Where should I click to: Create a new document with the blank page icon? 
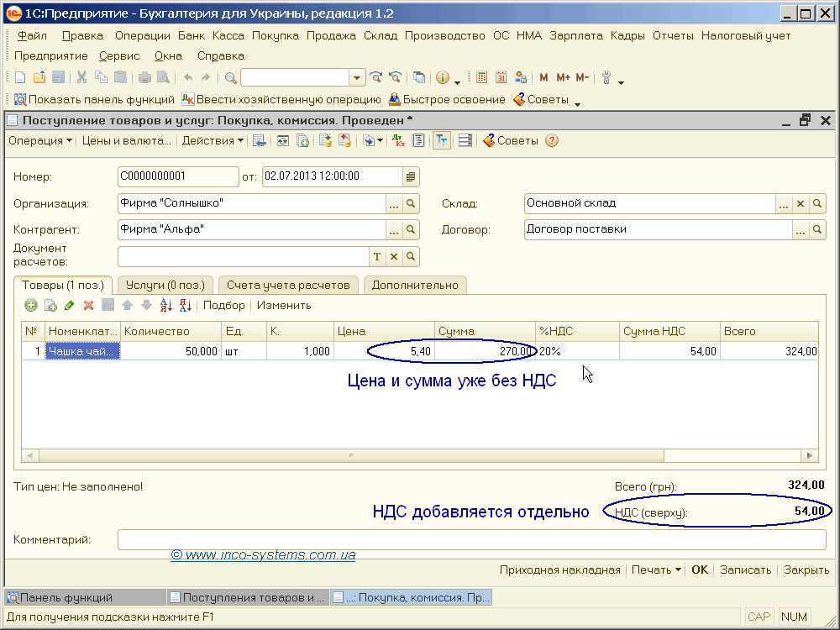(x=20, y=77)
